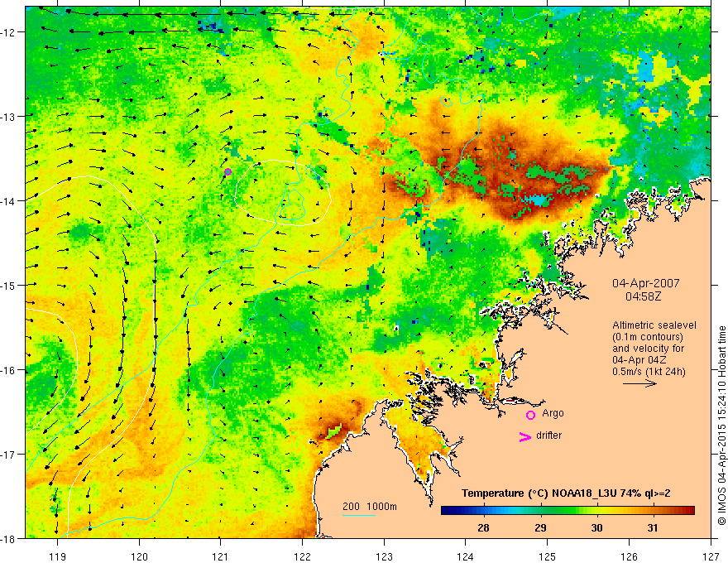This screenshot has height=563, width=728.
Task: Click latitude axis label -14
Action: pos(8,200)
